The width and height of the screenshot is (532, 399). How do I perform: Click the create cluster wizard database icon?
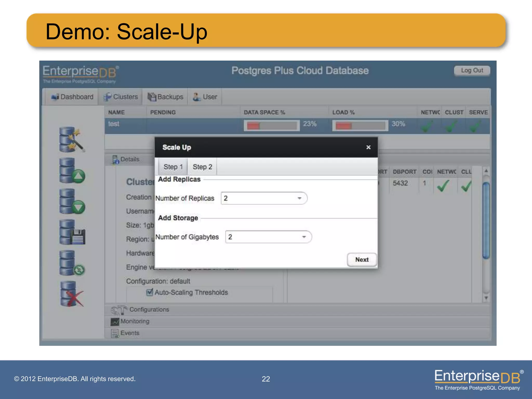click(x=72, y=139)
